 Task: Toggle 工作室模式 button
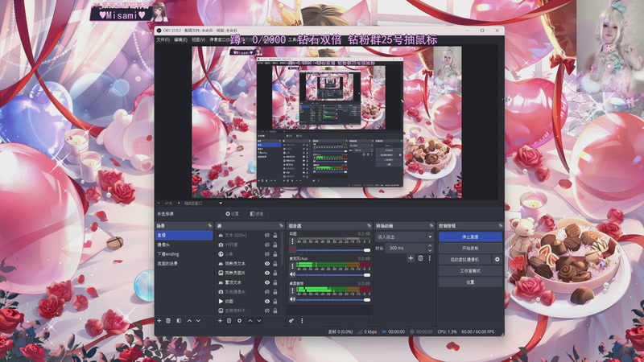coord(470,271)
